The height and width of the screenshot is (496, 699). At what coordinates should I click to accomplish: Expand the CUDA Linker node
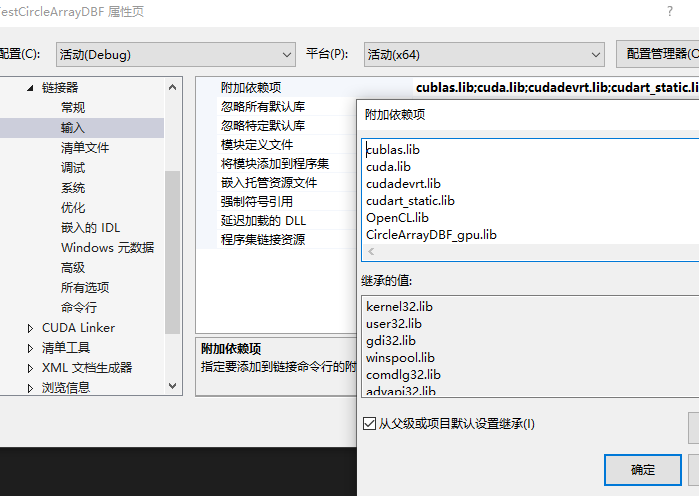pyautogui.click(x=30, y=328)
